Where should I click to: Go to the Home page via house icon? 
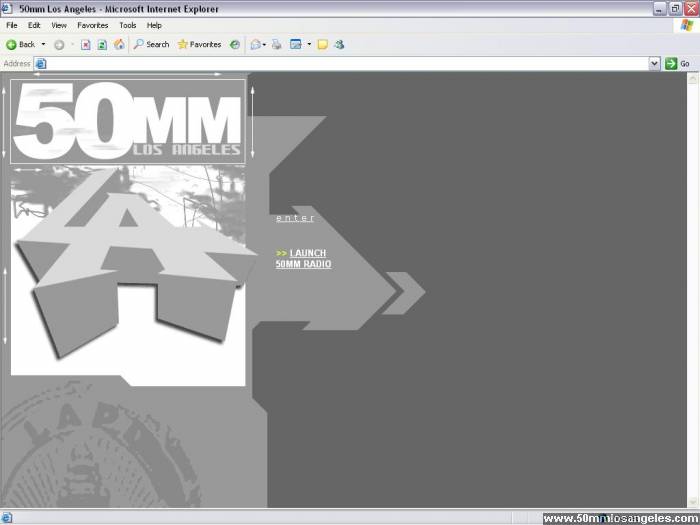119,44
